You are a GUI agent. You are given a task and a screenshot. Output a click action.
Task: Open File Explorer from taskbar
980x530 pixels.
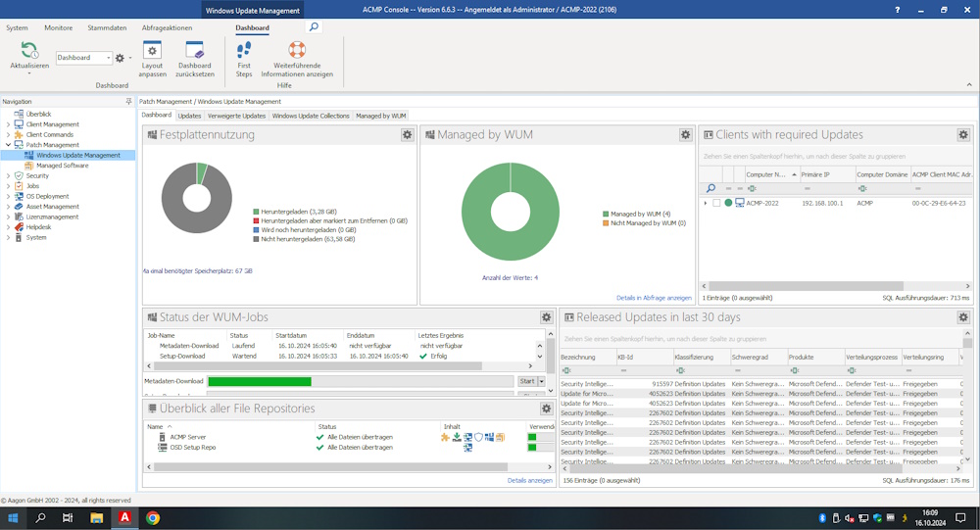coord(96,517)
